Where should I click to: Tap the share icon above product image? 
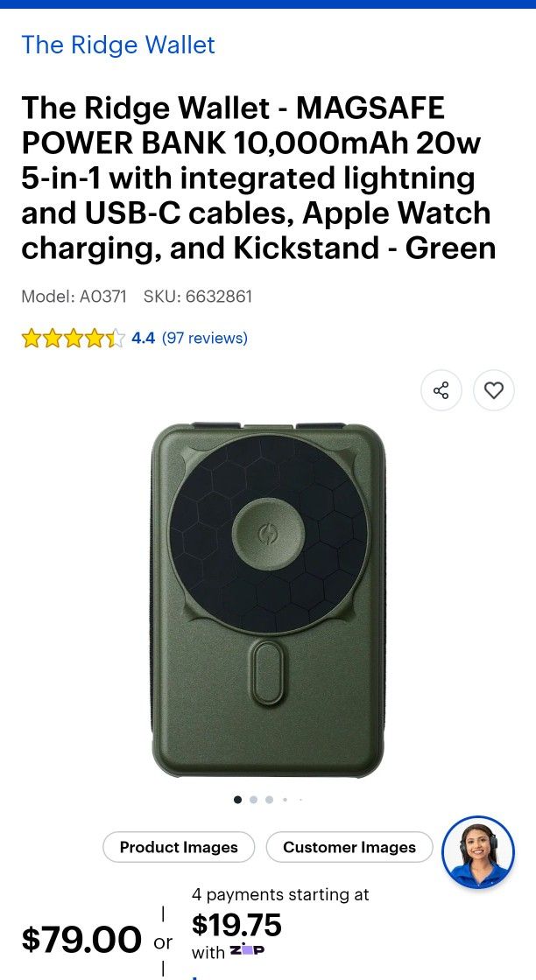tap(441, 390)
